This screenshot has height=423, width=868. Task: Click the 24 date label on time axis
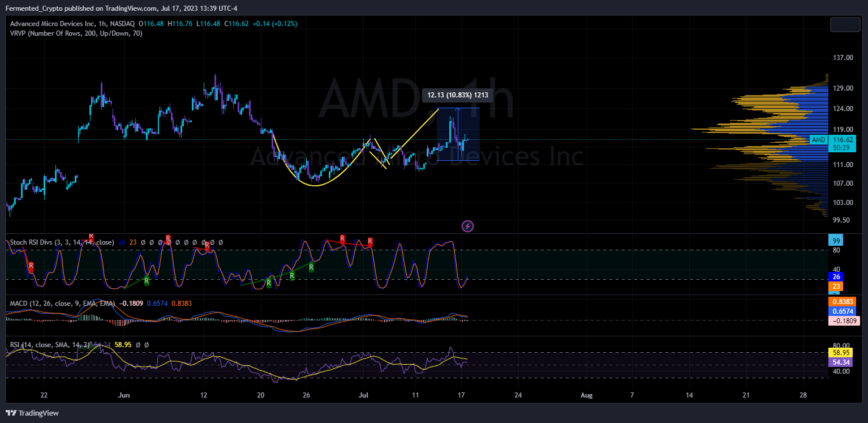[x=518, y=395]
